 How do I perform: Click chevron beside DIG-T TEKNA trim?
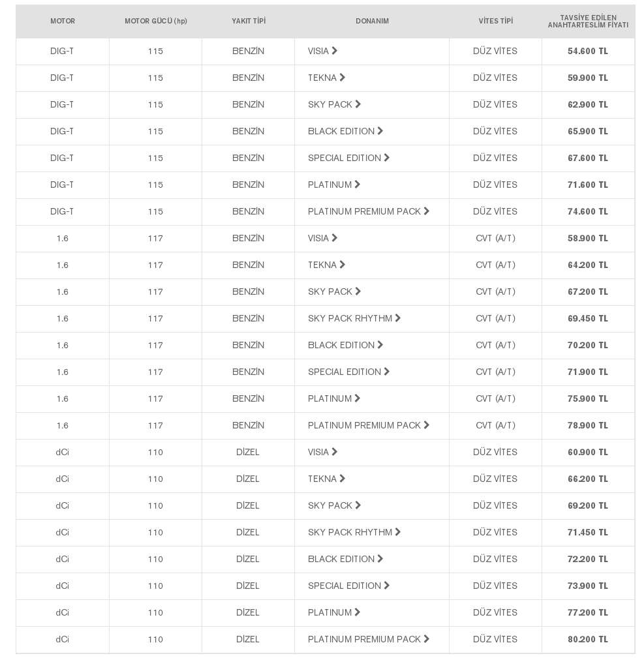[x=343, y=78]
